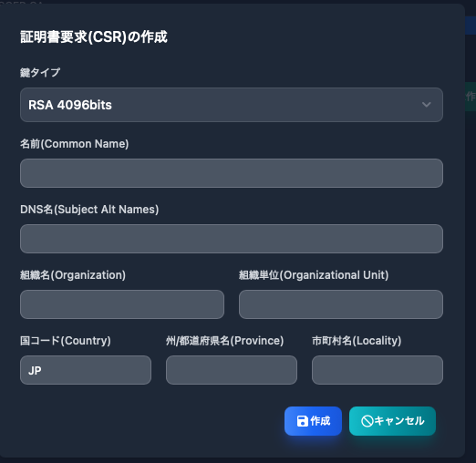Click into DNS名(Subject Alt Names) field
476x463 pixels.
click(x=232, y=239)
